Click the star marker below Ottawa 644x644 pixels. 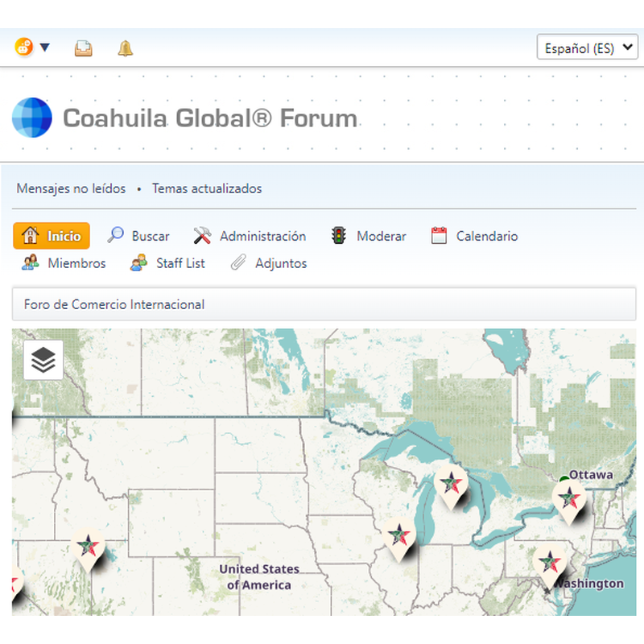coord(569,501)
